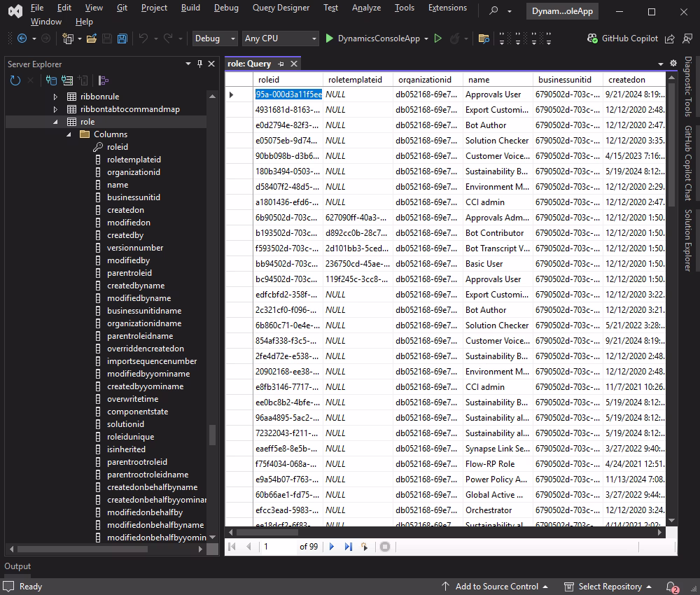The width and height of the screenshot is (700, 595).
Task: Open the Solution Explorer side tab
Action: click(x=688, y=240)
